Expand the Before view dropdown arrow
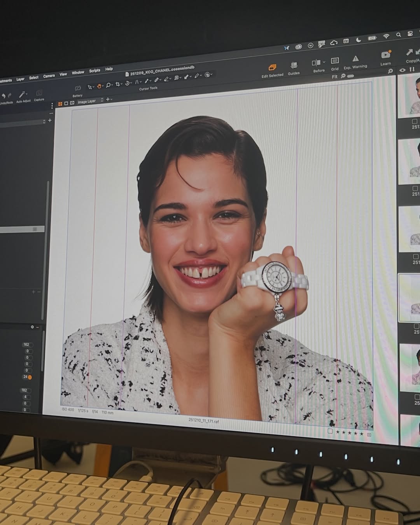420x525 pixels. pyautogui.click(x=324, y=62)
